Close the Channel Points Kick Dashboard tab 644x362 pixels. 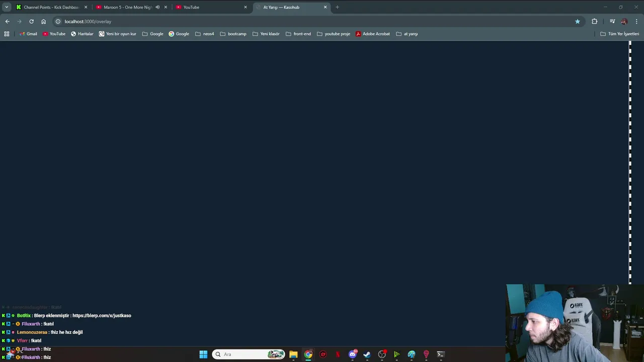click(x=86, y=7)
